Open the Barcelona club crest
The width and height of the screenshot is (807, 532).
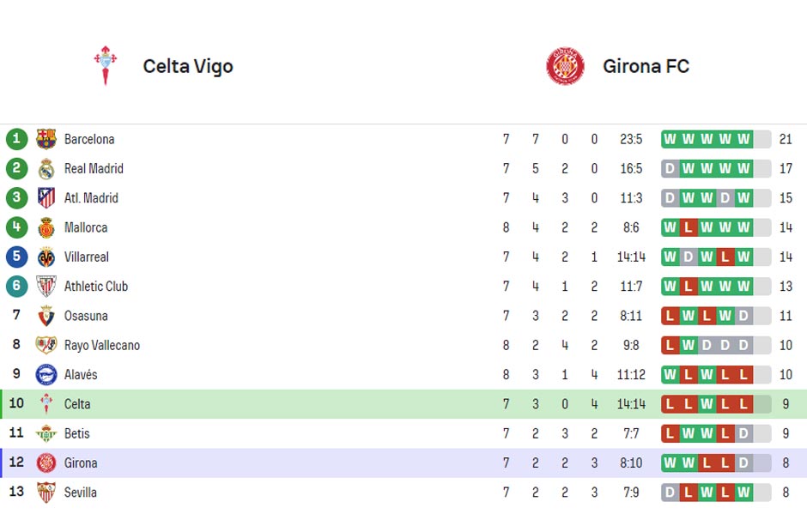(x=46, y=139)
